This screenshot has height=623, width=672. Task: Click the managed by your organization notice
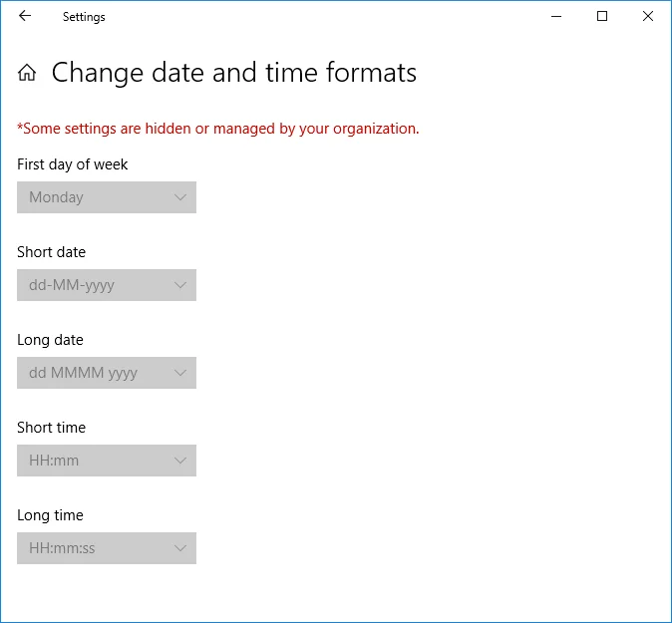[x=218, y=129]
